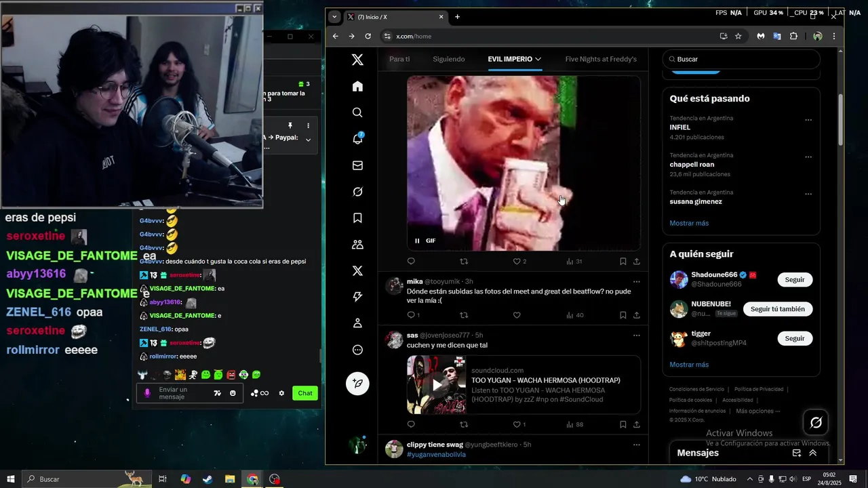Open Malwarebytes extension icon in Chrome
Screen dimensions: 868x488
pos(761,36)
